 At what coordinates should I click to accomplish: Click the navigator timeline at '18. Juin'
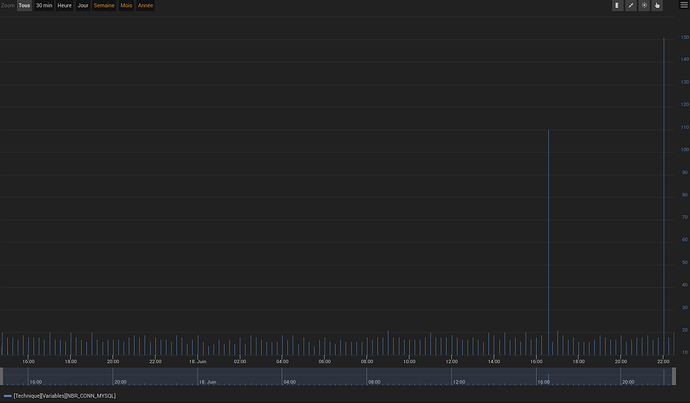tap(208, 382)
